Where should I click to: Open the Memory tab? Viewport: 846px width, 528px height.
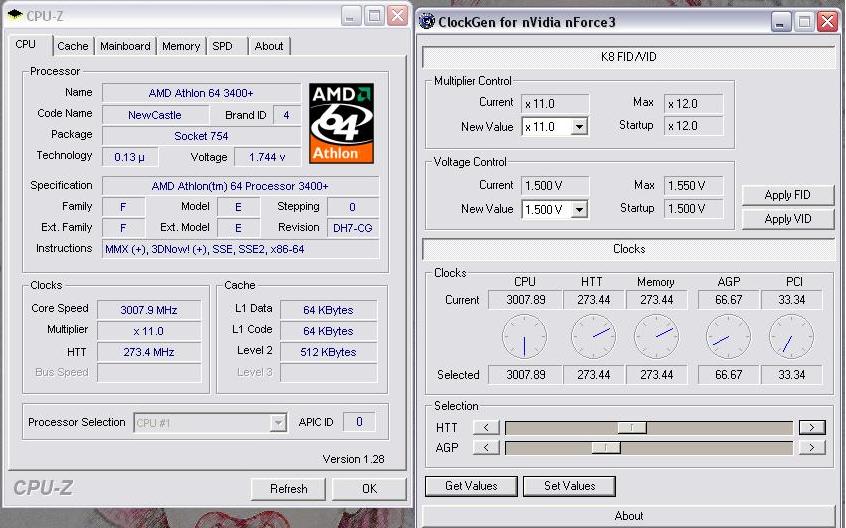[x=181, y=46]
